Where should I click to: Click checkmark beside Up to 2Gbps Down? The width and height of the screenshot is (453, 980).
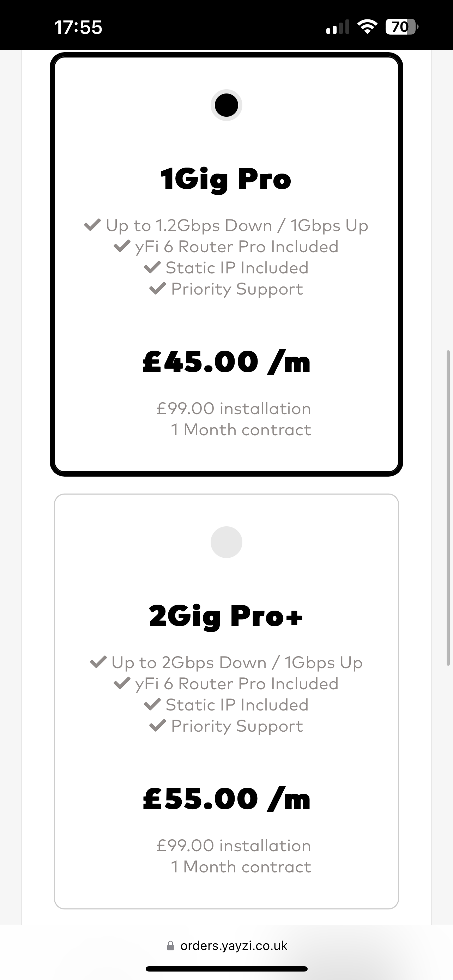98,662
